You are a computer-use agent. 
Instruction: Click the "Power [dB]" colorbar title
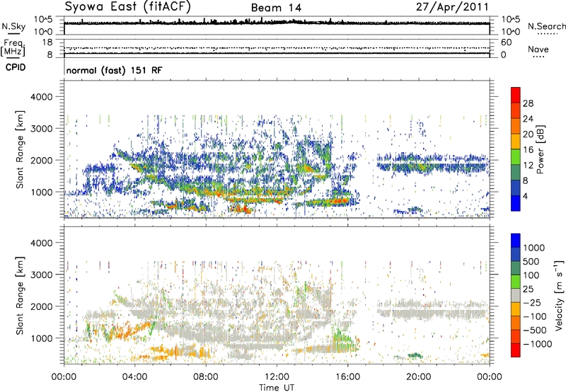541,149
